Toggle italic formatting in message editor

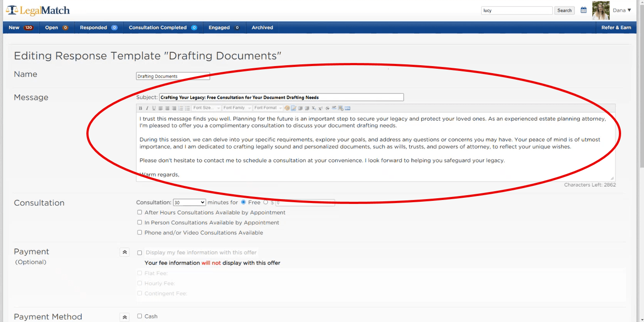(x=147, y=108)
